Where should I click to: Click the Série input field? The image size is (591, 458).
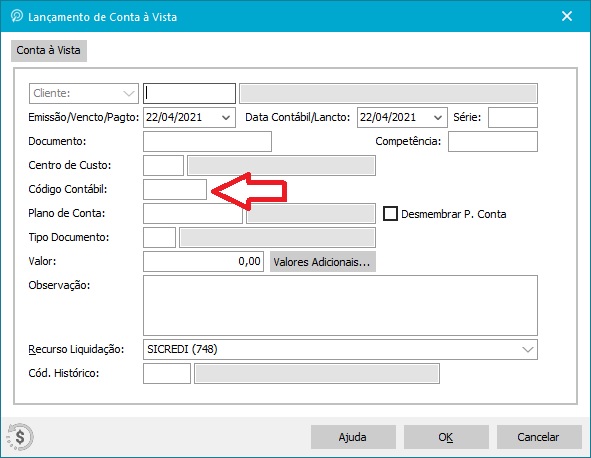[513, 118]
